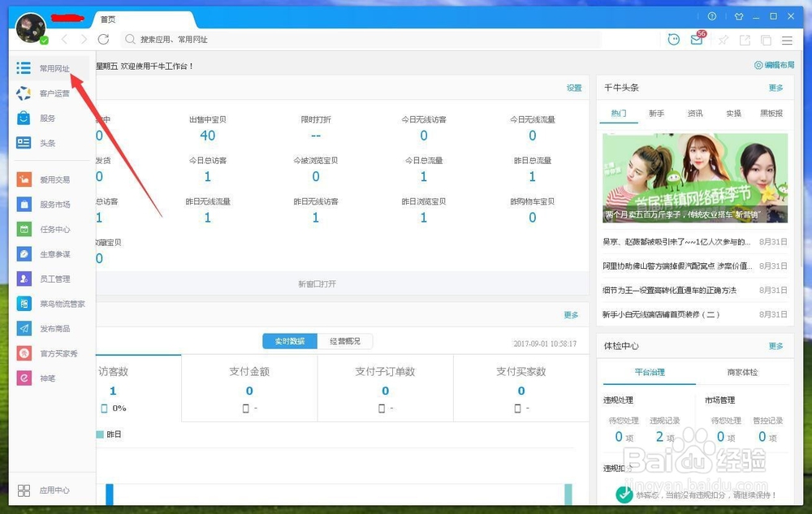This screenshot has height=514, width=812.
Task: Open news item 细节为王—设置高转化直通车的正确方法
Action: [x=669, y=290]
